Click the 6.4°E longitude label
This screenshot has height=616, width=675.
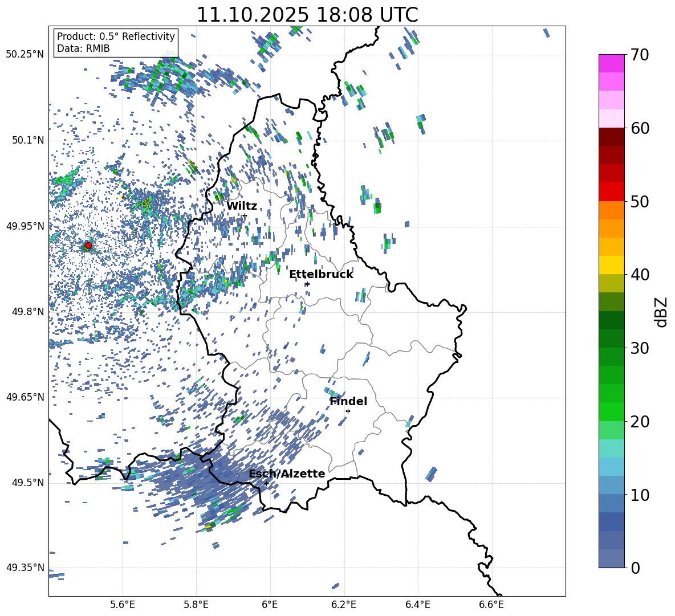pyautogui.click(x=417, y=605)
